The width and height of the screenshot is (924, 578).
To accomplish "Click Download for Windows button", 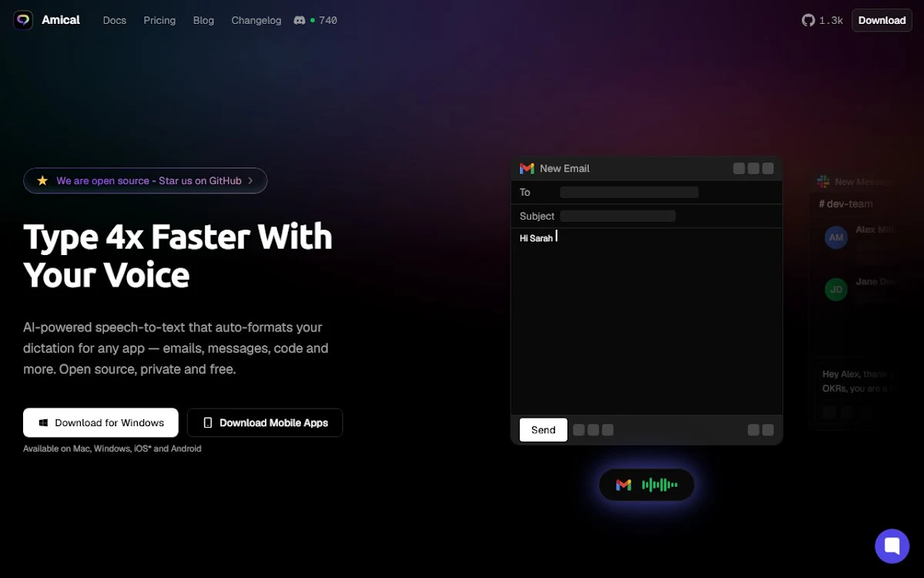I will click(101, 422).
